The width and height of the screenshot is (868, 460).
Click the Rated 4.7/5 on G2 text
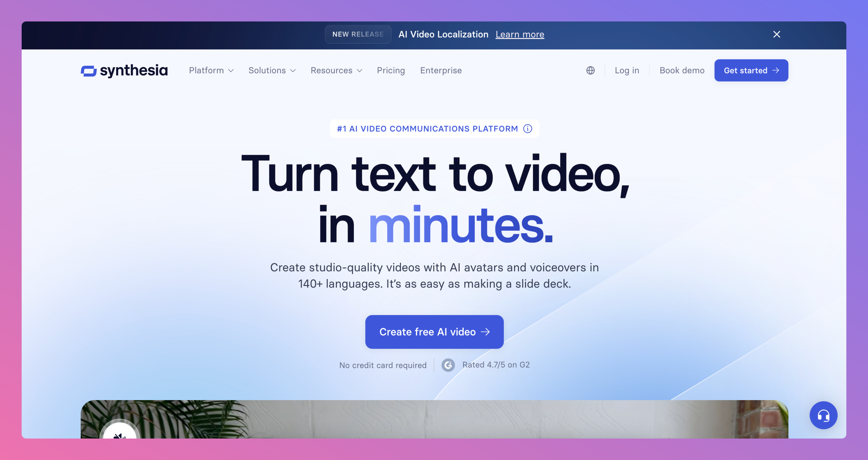pyautogui.click(x=496, y=365)
